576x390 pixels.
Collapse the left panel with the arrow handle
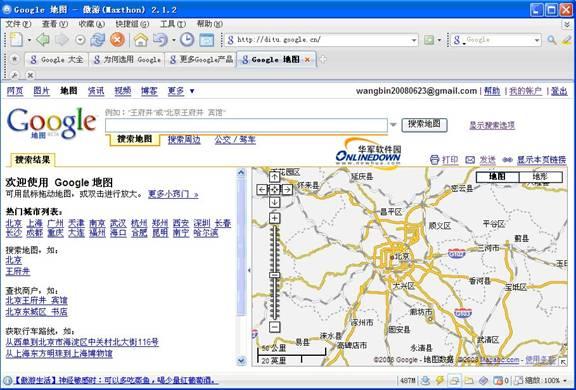coord(249,270)
